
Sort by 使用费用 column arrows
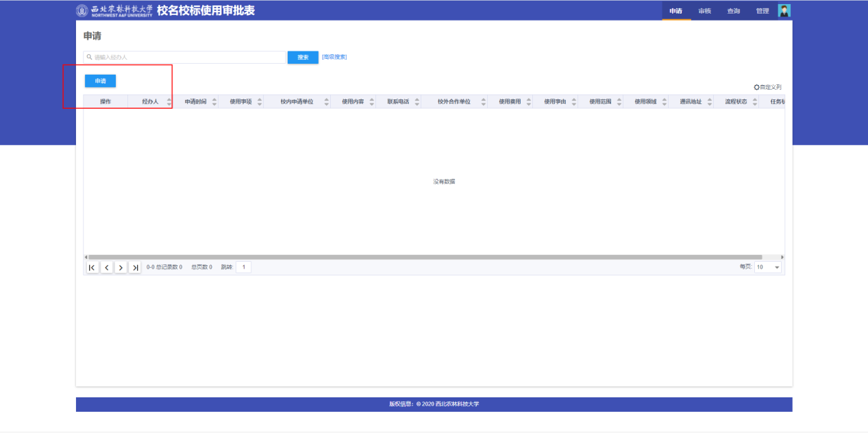528,102
